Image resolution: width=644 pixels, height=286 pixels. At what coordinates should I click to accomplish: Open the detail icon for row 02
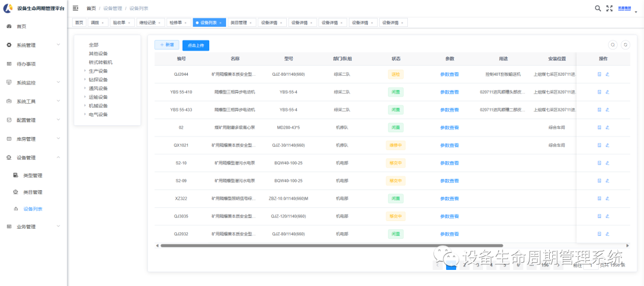(x=599, y=128)
